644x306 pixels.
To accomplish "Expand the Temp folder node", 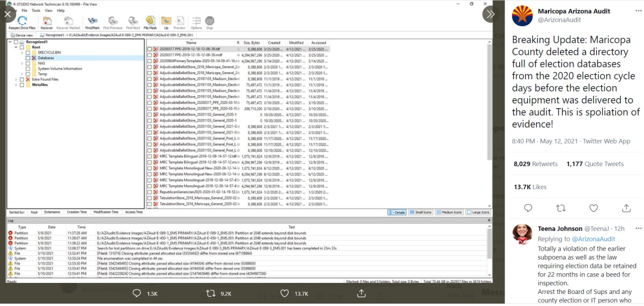I will (22, 74).
